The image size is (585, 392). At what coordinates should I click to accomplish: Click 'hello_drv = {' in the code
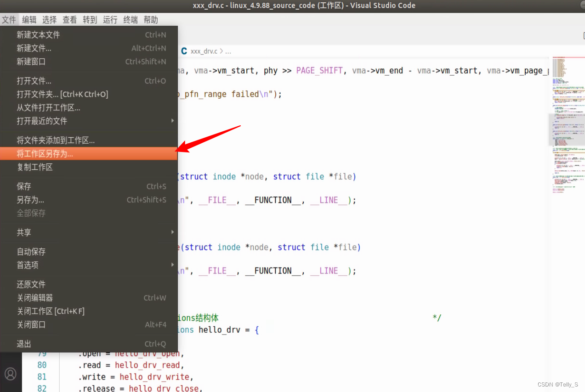[x=229, y=330]
